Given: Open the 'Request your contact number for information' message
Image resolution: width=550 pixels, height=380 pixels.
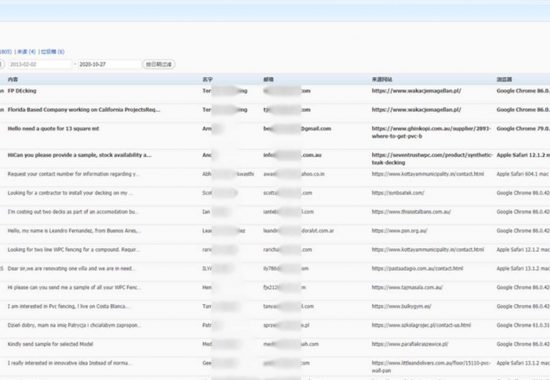Looking at the screenshot, I should (73, 174).
